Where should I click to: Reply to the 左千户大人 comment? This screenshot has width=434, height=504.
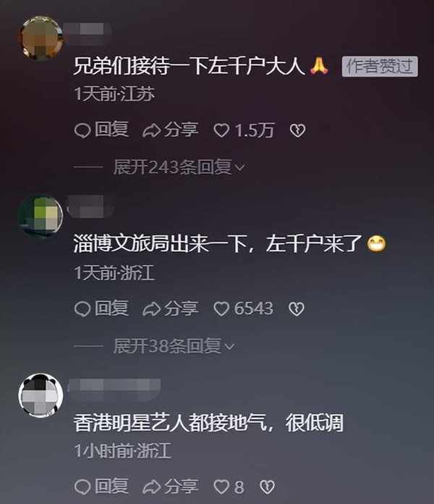(101, 130)
